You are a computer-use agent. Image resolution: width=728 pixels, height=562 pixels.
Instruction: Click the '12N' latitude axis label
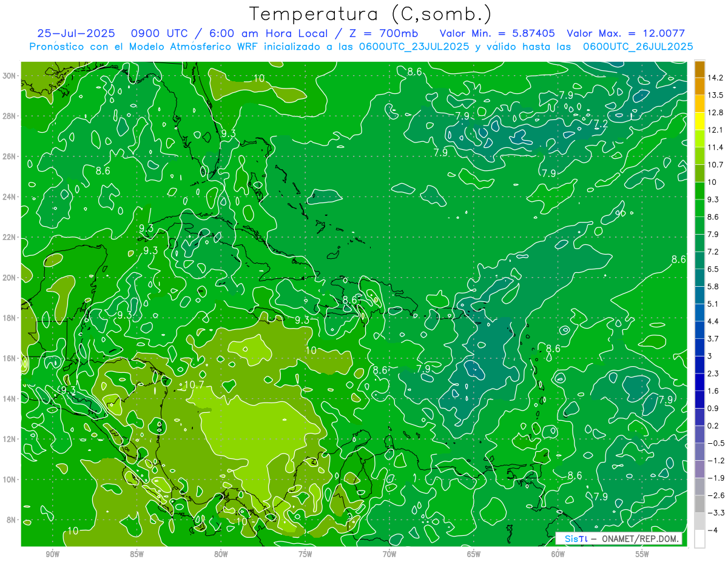point(10,439)
